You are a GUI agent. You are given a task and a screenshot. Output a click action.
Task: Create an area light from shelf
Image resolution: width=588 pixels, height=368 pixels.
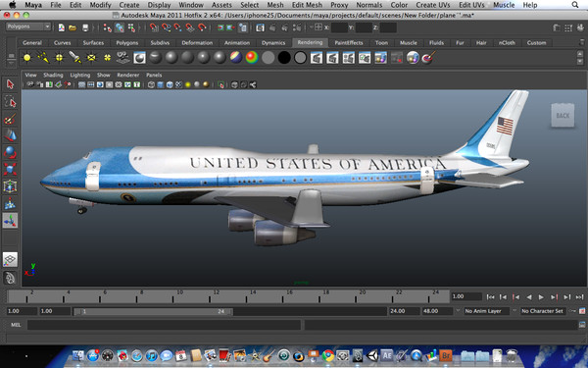coord(91,58)
